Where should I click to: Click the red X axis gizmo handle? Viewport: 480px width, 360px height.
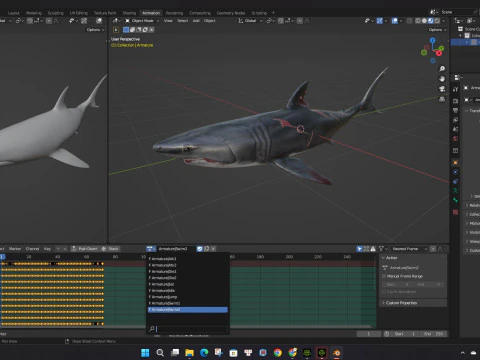click(x=439, y=53)
